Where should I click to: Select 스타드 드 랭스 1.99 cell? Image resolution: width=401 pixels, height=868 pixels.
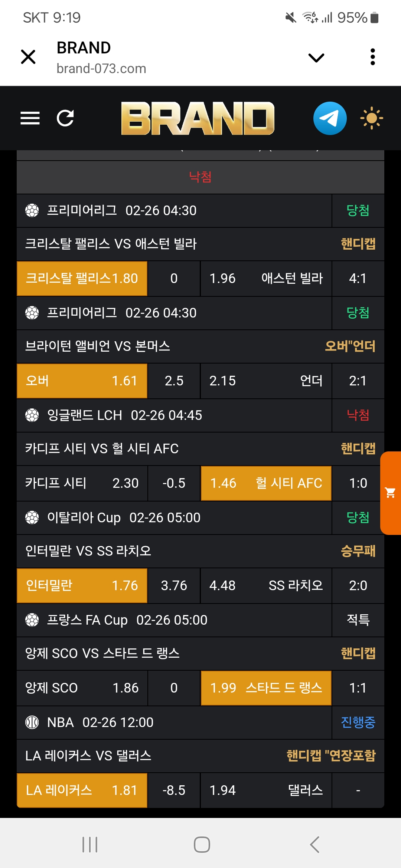coord(266,688)
